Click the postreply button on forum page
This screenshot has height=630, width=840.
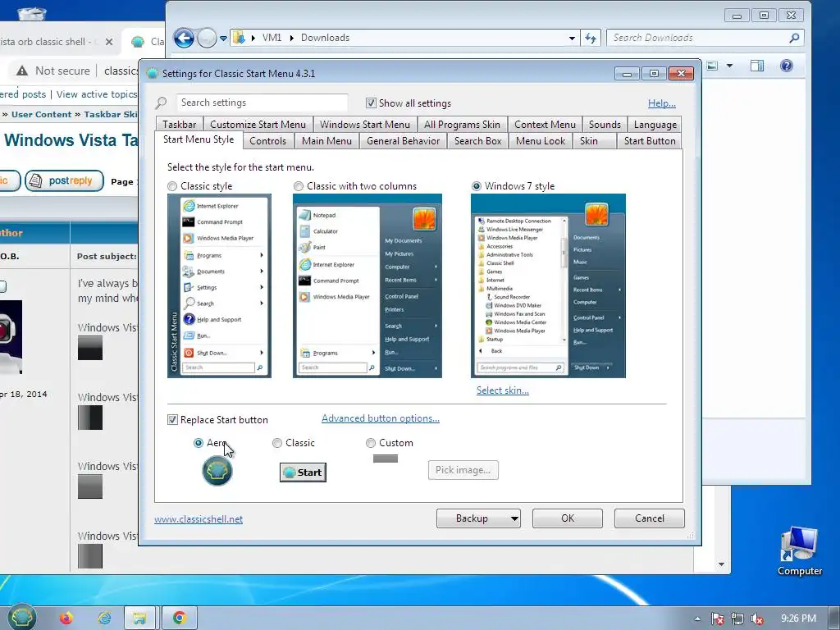(x=64, y=181)
